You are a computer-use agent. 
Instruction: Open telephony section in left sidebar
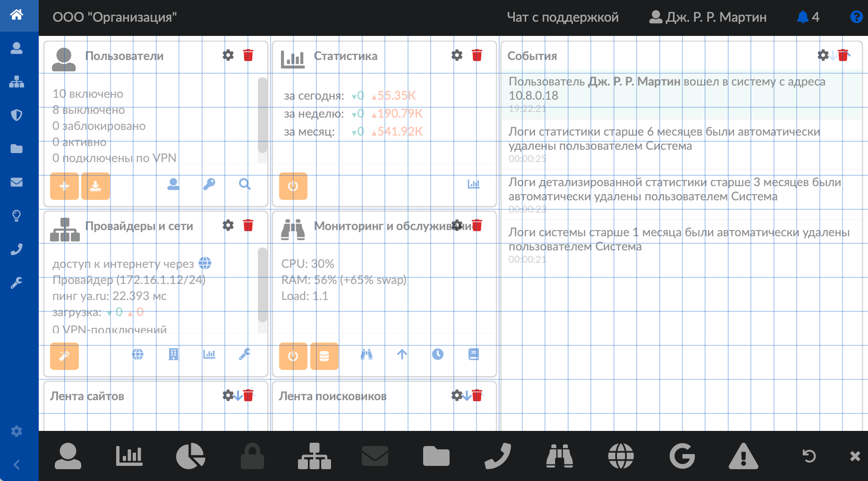17,249
